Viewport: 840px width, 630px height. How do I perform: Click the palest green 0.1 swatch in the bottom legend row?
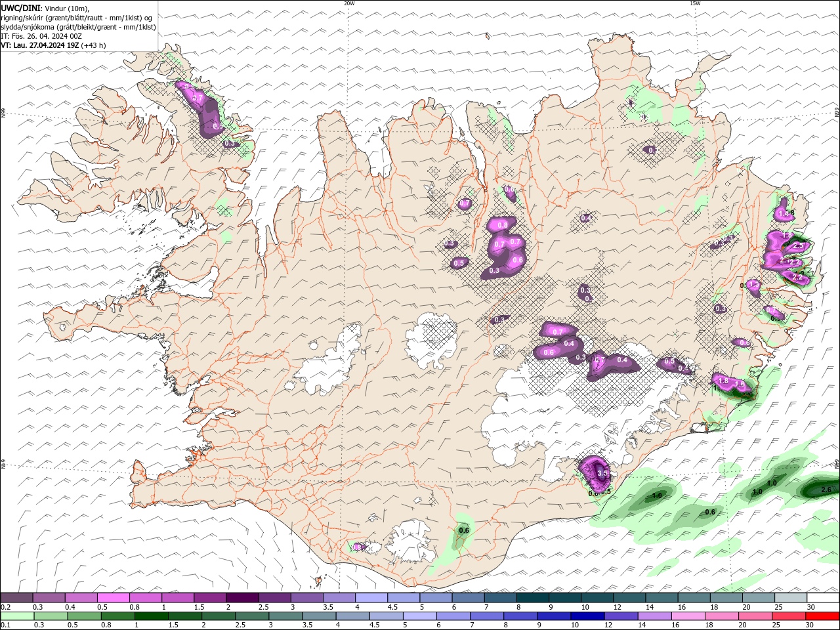point(16,616)
